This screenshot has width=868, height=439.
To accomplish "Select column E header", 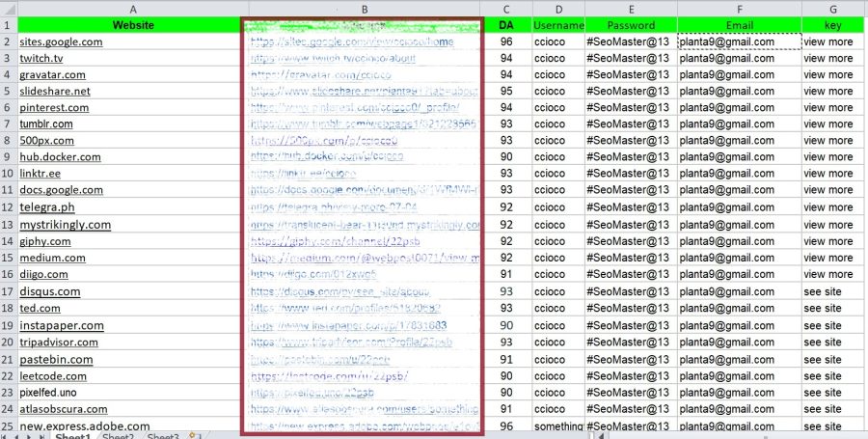I will pyautogui.click(x=631, y=9).
